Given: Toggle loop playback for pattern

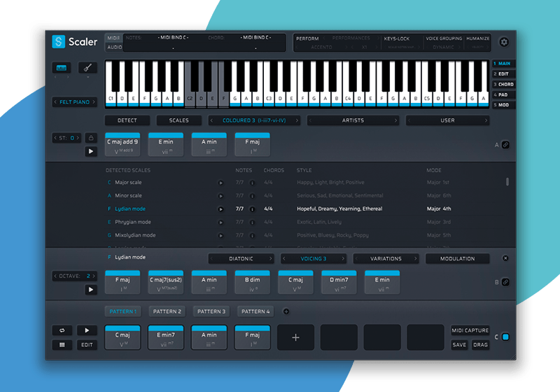Looking at the screenshot, I should click(62, 330).
